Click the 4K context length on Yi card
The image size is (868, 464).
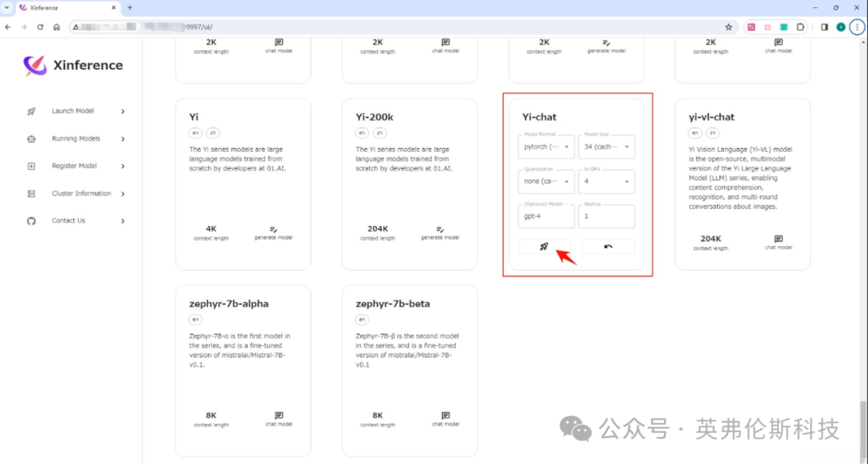[x=211, y=228]
